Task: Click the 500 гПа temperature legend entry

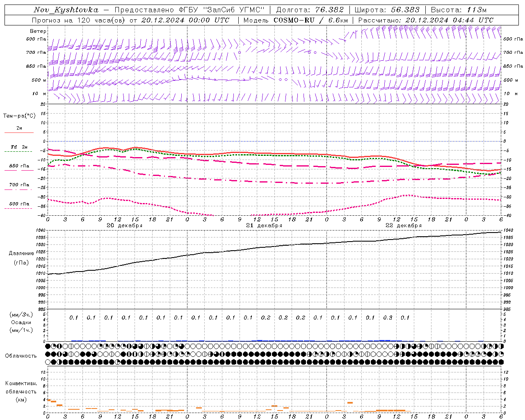Action: pyautogui.click(x=19, y=204)
